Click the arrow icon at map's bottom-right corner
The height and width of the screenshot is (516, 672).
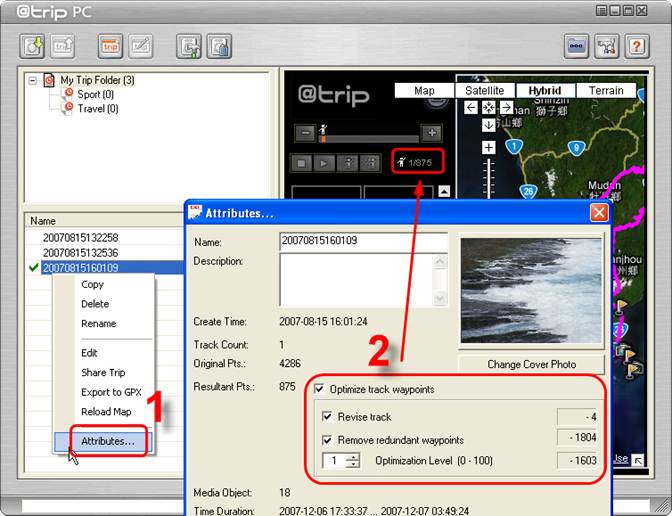pos(639,461)
